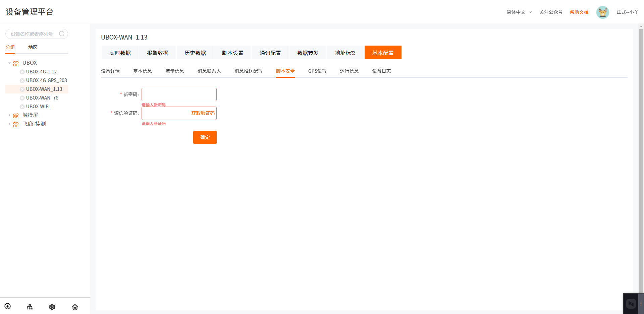
Task: Switch to 报警数据 tab
Action: tap(158, 53)
